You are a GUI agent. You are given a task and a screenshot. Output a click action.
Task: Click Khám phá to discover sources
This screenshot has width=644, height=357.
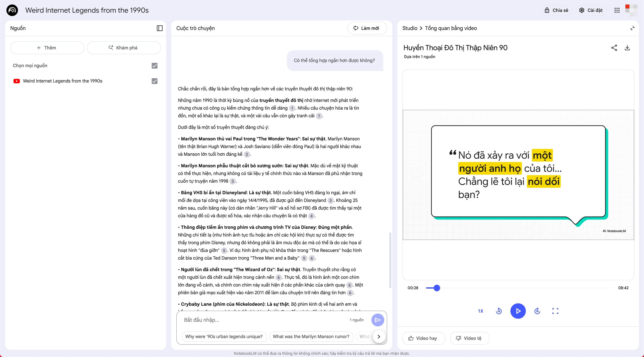pos(124,48)
